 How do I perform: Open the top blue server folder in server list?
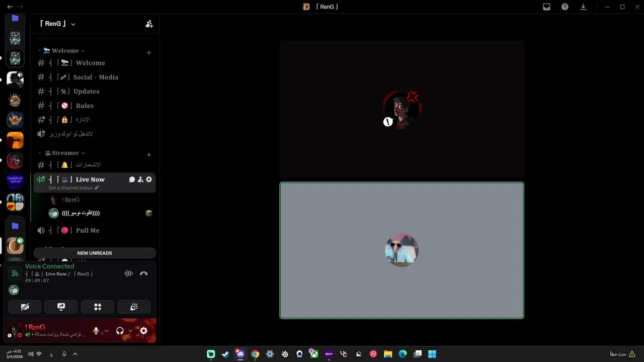[x=15, y=18]
